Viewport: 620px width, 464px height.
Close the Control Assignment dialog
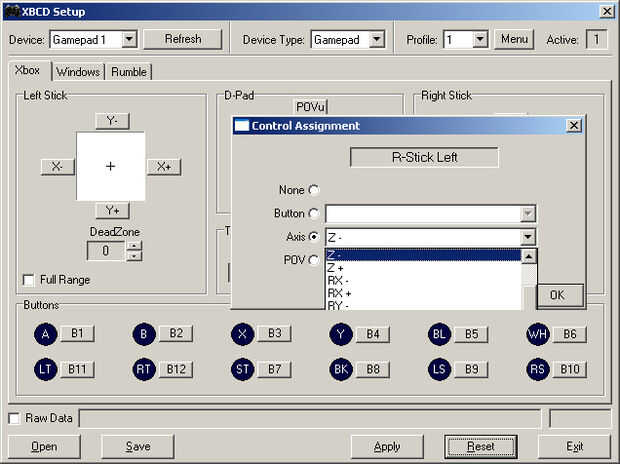click(x=574, y=126)
